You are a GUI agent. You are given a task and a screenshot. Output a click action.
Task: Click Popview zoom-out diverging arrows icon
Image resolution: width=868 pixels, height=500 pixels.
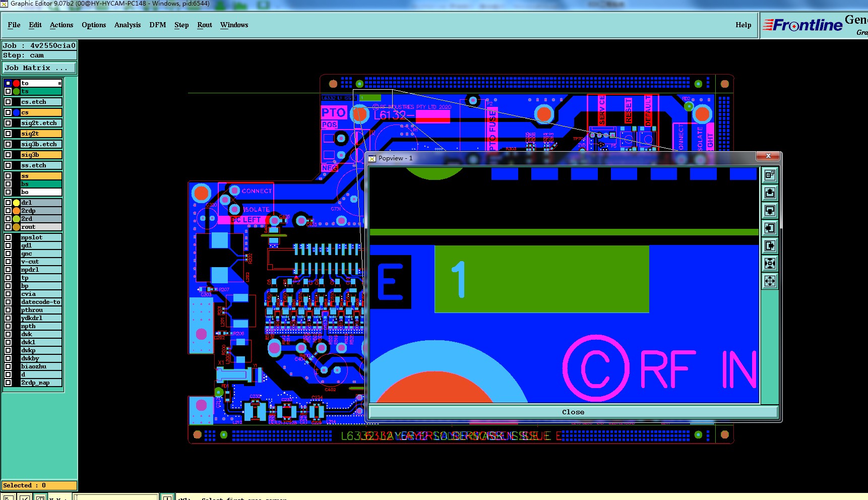point(770,281)
